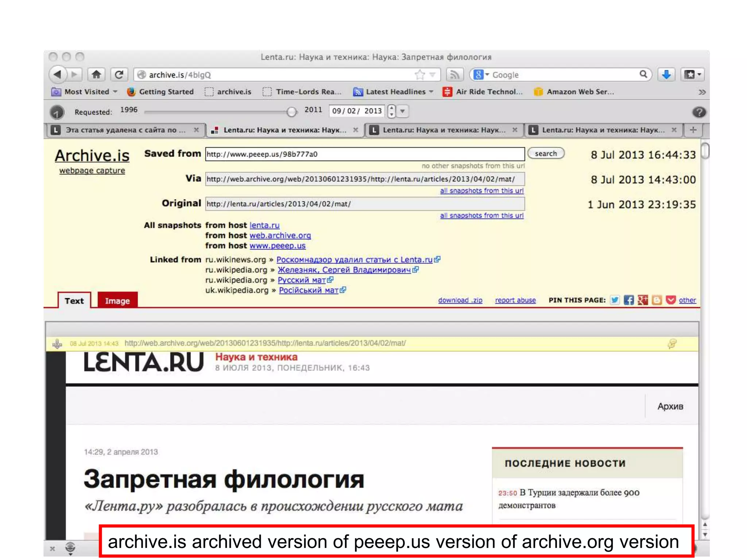Open the lenta.ru host link
The height and width of the screenshot is (560, 747).
click(264, 225)
